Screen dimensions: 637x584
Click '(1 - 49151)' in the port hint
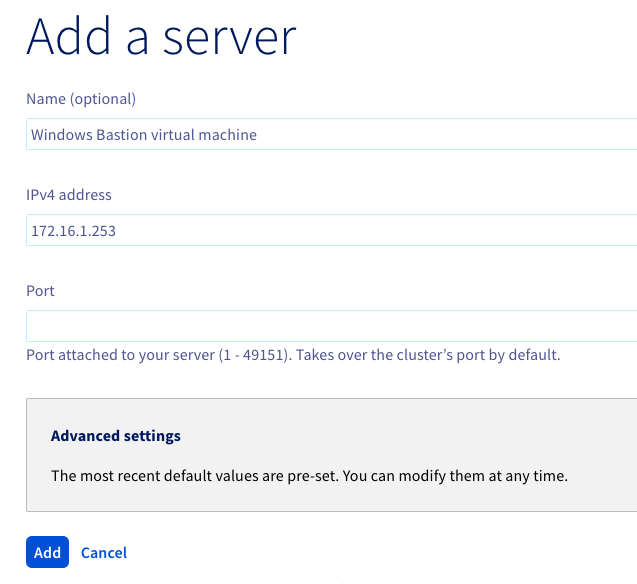pyautogui.click(x=255, y=355)
